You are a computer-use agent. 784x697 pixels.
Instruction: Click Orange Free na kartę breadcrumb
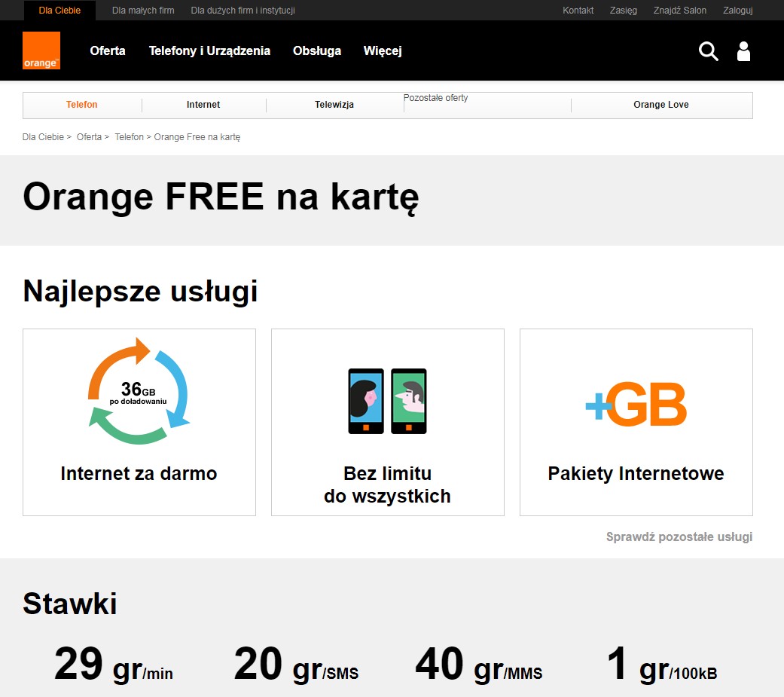pyautogui.click(x=197, y=137)
